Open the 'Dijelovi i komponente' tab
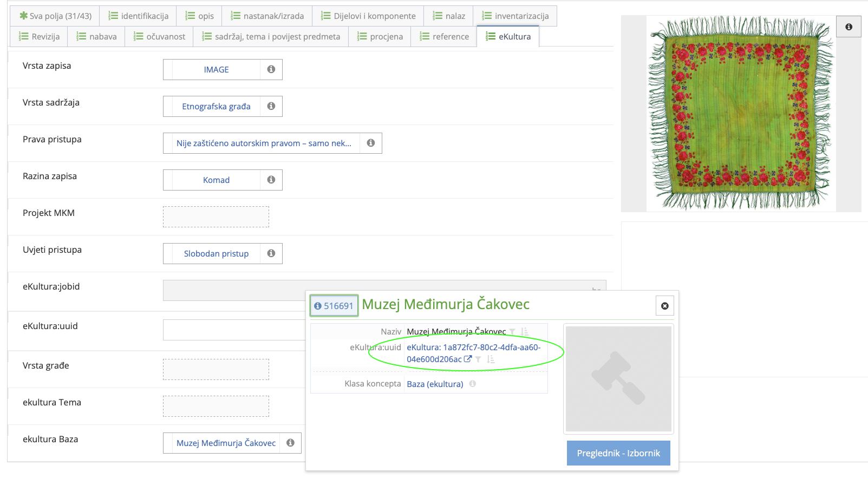 pos(368,16)
